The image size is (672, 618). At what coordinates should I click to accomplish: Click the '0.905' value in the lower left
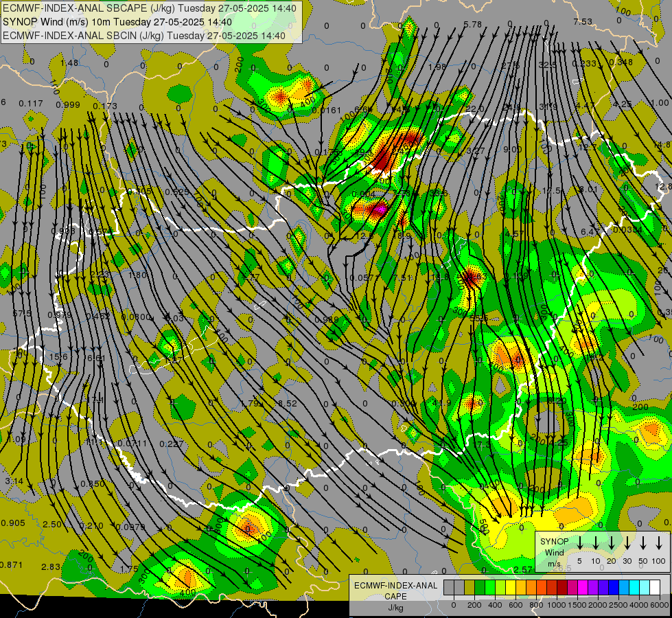[x=13, y=523]
